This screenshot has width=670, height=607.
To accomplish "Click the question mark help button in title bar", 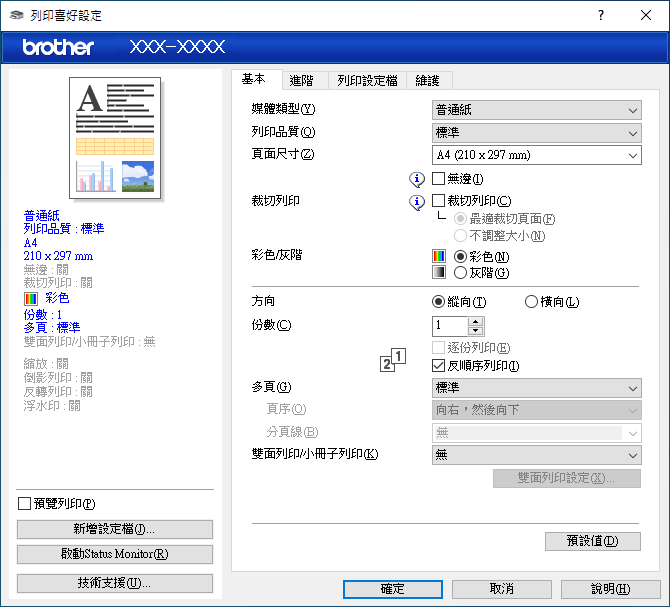I will tap(601, 15).
